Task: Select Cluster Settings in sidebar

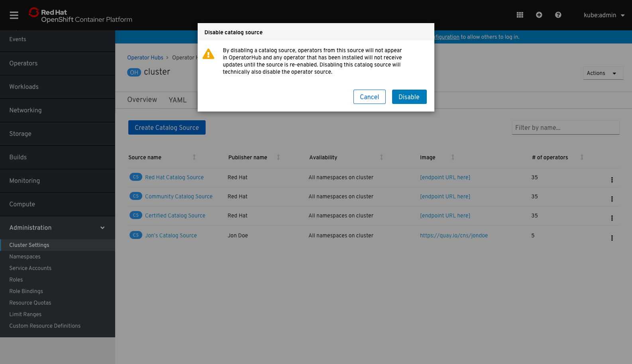Action: point(57,245)
